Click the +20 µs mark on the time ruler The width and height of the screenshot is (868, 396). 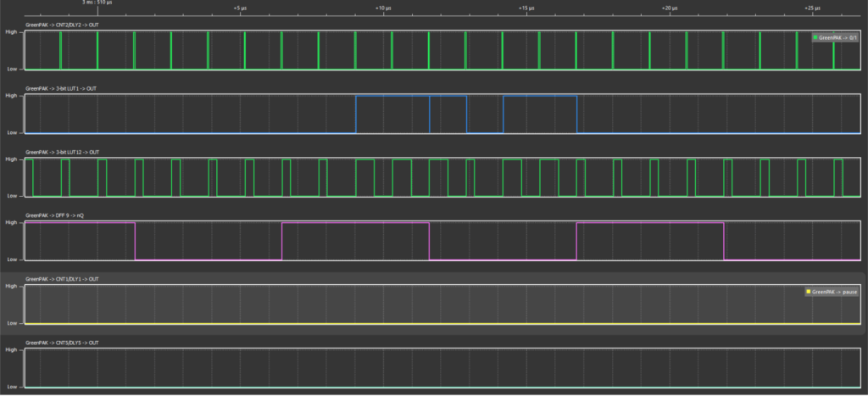(669, 8)
